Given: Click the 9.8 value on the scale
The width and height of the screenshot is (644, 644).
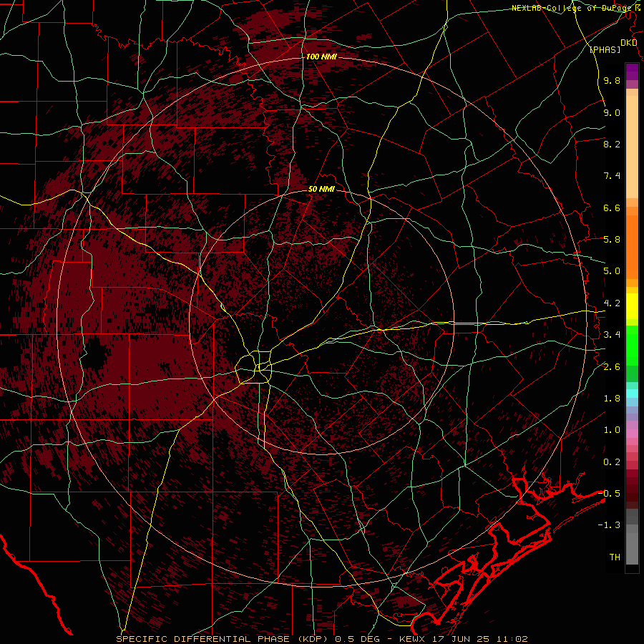Looking at the screenshot, I should click(x=612, y=80).
